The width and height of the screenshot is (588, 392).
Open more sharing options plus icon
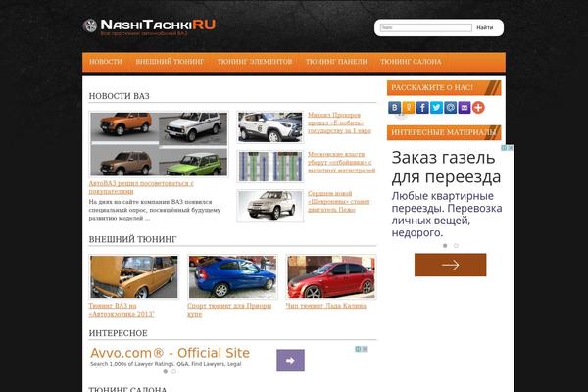(478, 107)
